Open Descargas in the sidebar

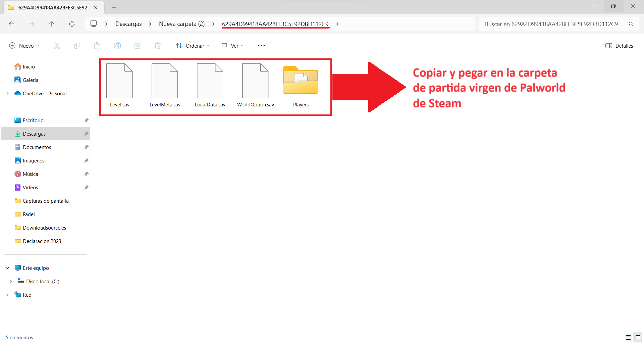pyautogui.click(x=46, y=134)
